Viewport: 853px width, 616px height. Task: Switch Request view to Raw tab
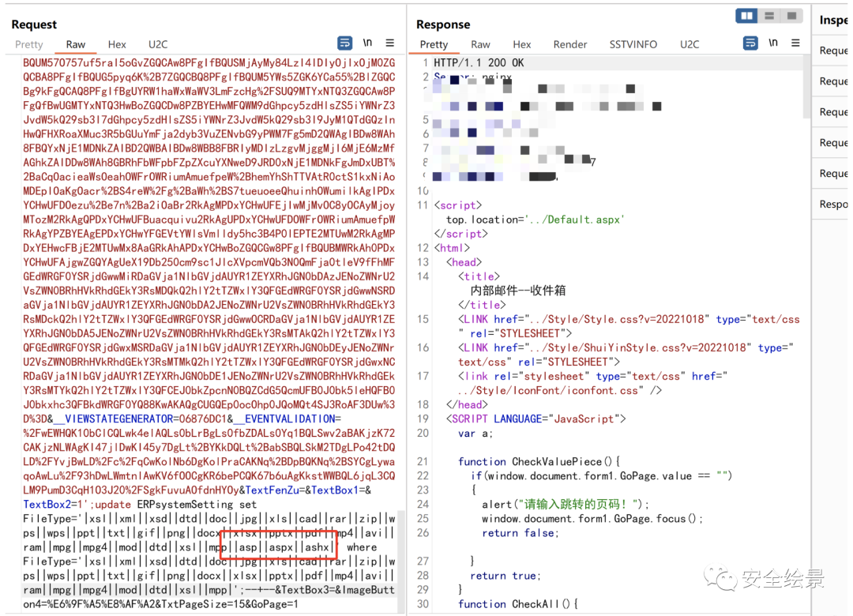click(x=76, y=45)
